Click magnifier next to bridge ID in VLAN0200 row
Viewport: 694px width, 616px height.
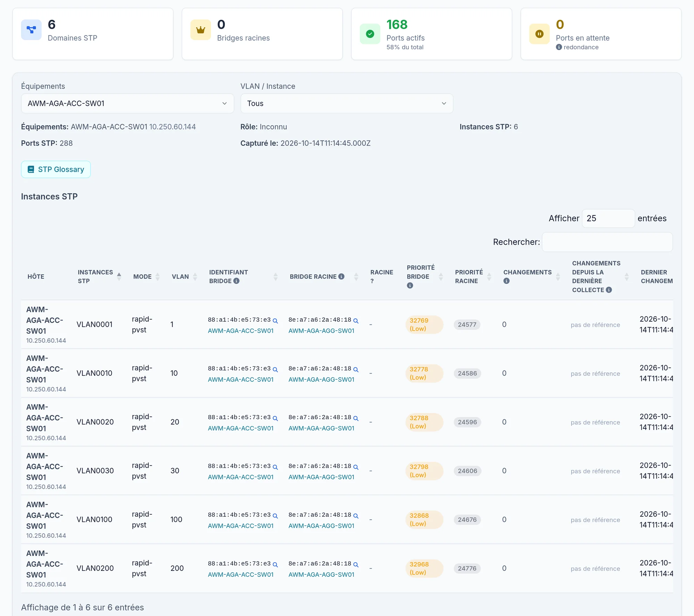[x=275, y=565]
